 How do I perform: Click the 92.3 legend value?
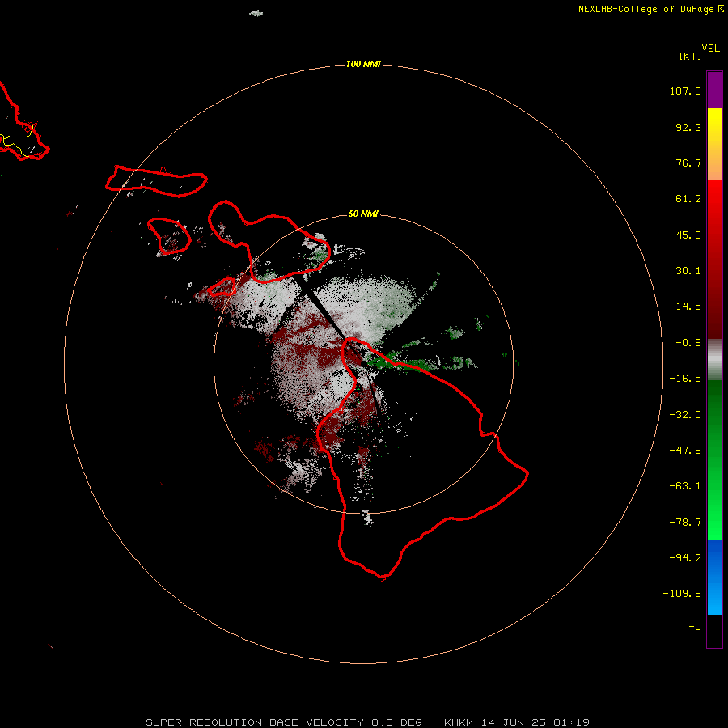pyautogui.click(x=688, y=127)
